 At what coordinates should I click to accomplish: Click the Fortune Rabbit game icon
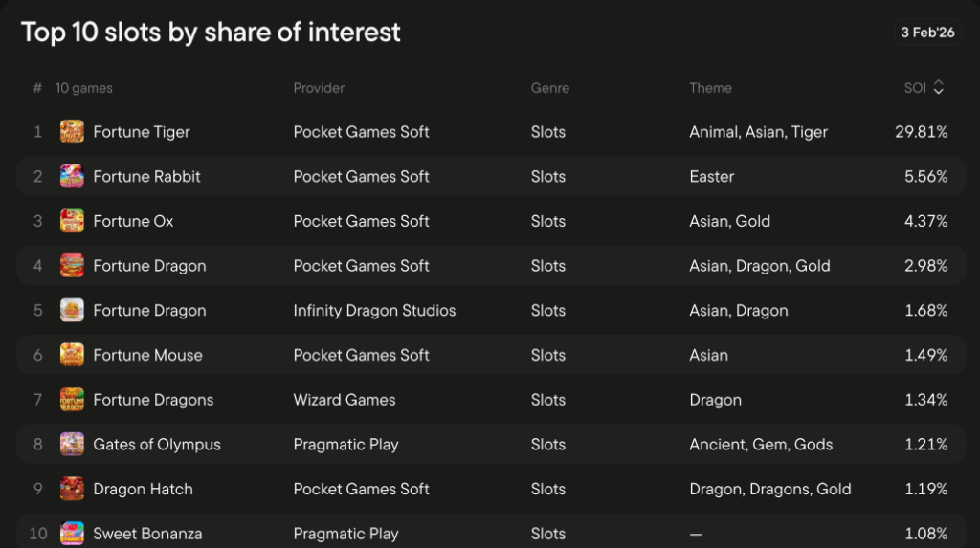[72, 176]
